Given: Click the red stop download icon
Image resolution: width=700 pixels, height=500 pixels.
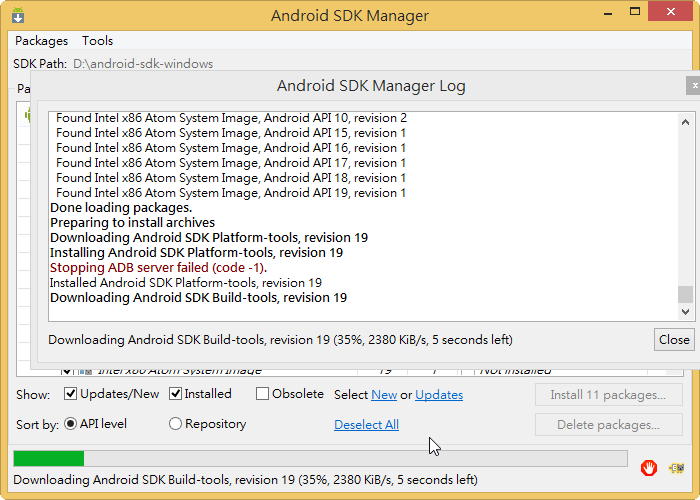Looking at the screenshot, I should (649, 468).
